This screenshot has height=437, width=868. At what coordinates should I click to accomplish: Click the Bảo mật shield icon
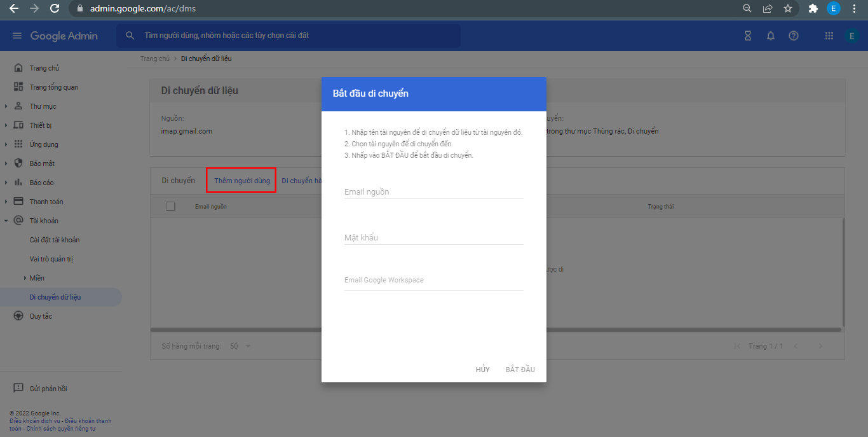point(18,163)
